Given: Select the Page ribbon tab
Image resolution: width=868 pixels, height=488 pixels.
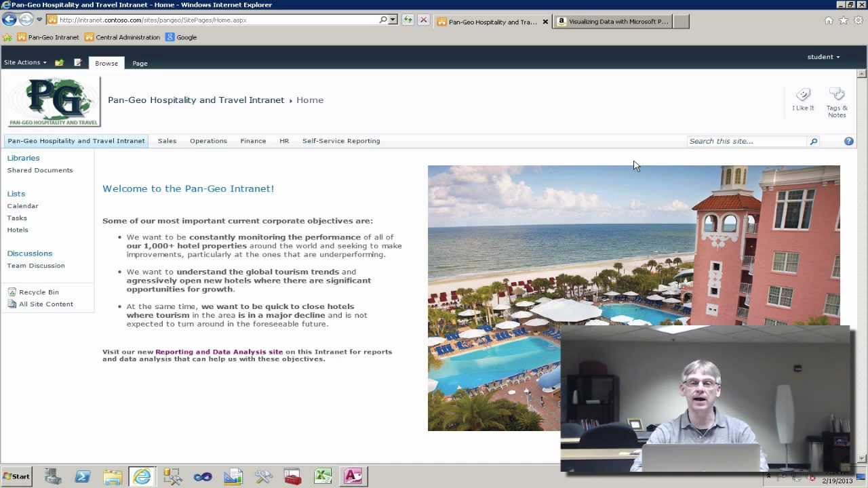Looking at the screenshot, I should pyautogui.click(x=140, y=63).
